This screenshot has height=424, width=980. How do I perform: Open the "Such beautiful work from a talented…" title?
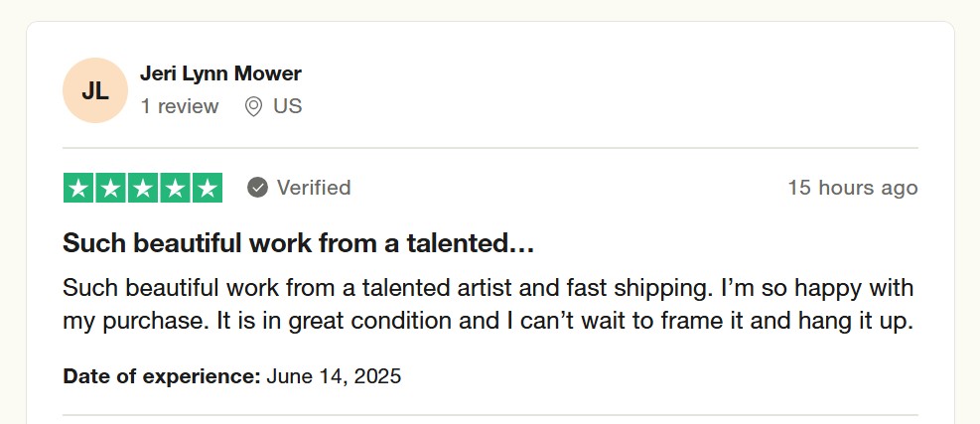(x=299, y=242)
